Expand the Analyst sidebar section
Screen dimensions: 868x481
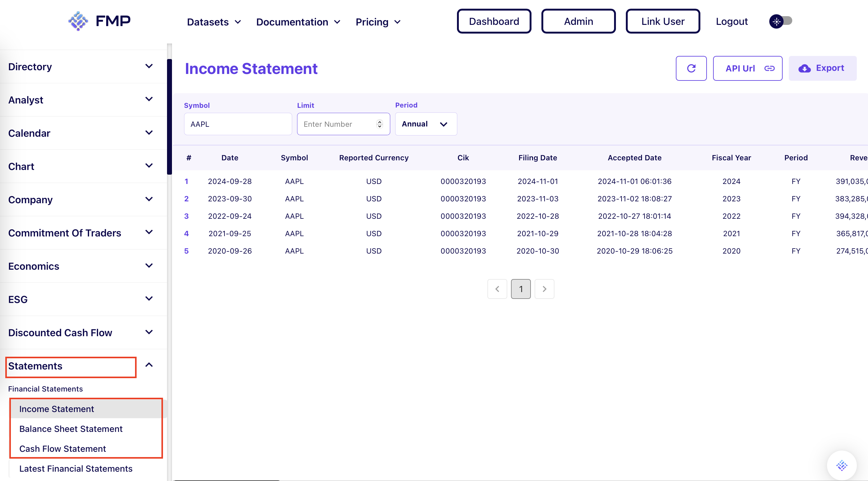tap(83, 100)
